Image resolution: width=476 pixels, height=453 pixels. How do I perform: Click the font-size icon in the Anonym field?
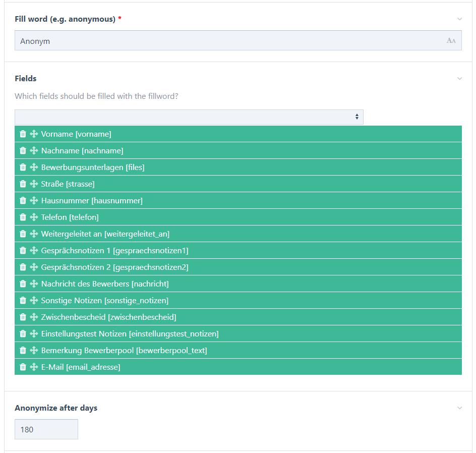click(x=451, y=41)
